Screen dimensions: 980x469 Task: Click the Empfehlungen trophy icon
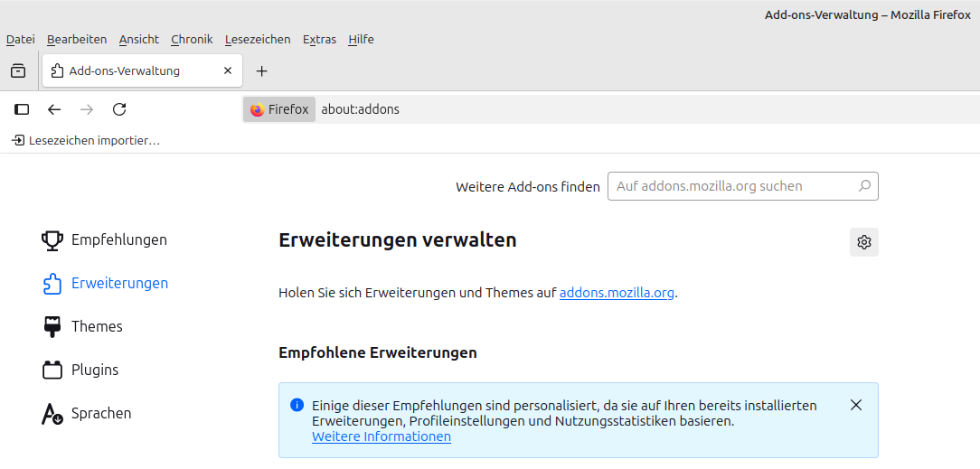point(52,240)
